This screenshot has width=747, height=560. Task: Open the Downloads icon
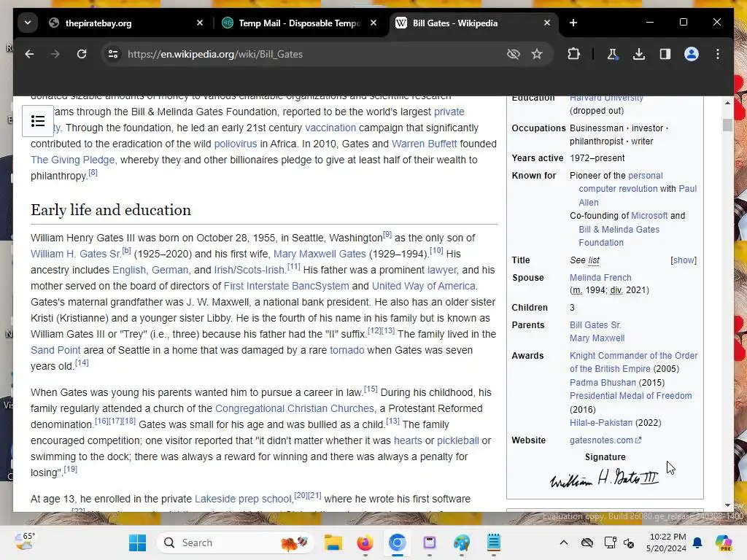tap(639, 54)
